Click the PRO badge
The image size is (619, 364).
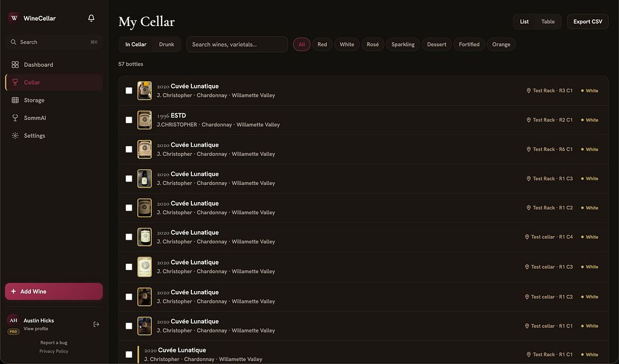tap(13, 332)
